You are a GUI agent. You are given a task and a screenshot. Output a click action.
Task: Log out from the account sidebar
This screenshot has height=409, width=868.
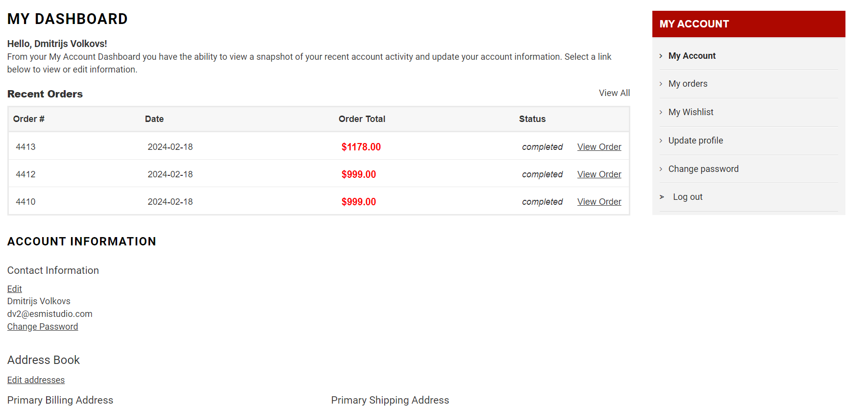point(687,197)
